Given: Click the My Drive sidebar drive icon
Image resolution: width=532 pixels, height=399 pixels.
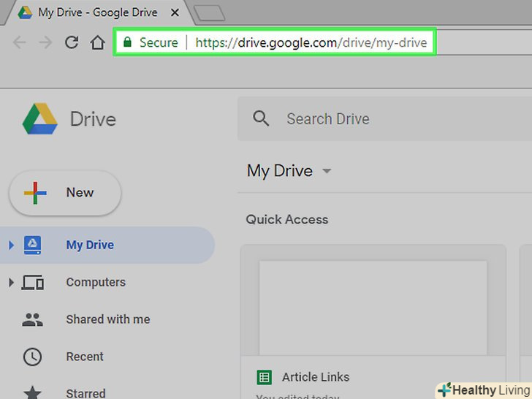Looking at the screenshot, I should 33,245.
